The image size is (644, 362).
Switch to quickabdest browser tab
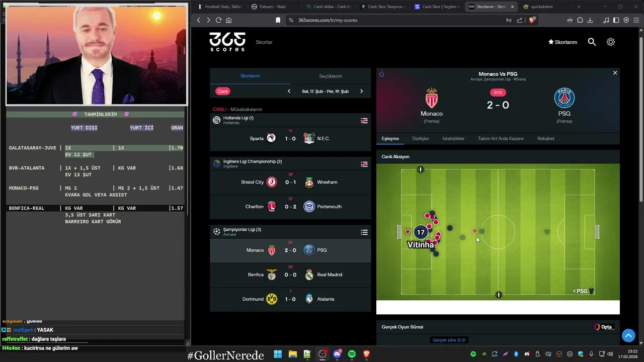pos(545,7)
